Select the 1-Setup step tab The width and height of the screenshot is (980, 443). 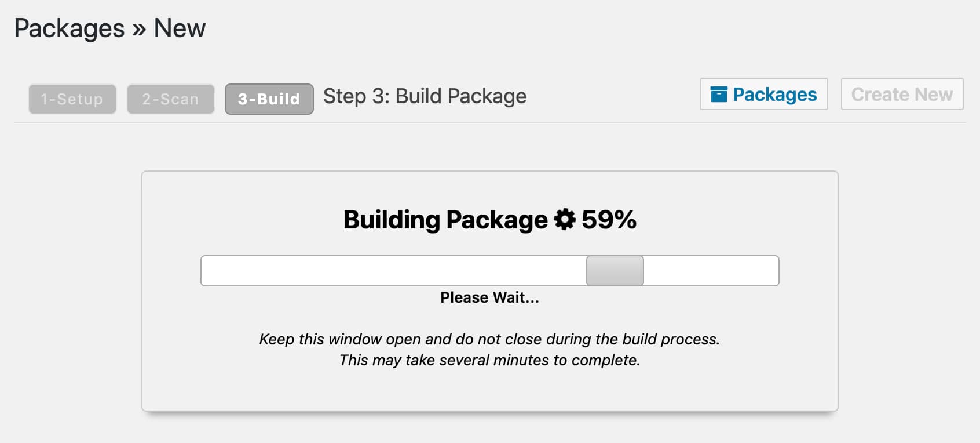[x=72, y=99]
